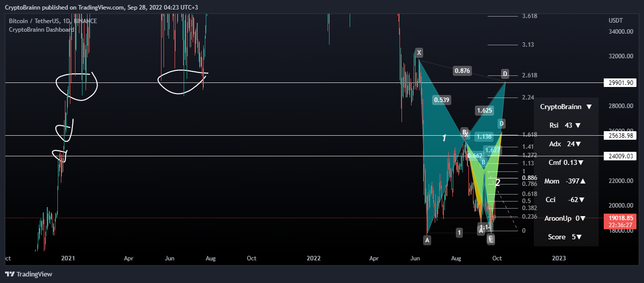Click the 'Mom -397' dashboard row
This screenshot has width=644, height=283.
566,181
